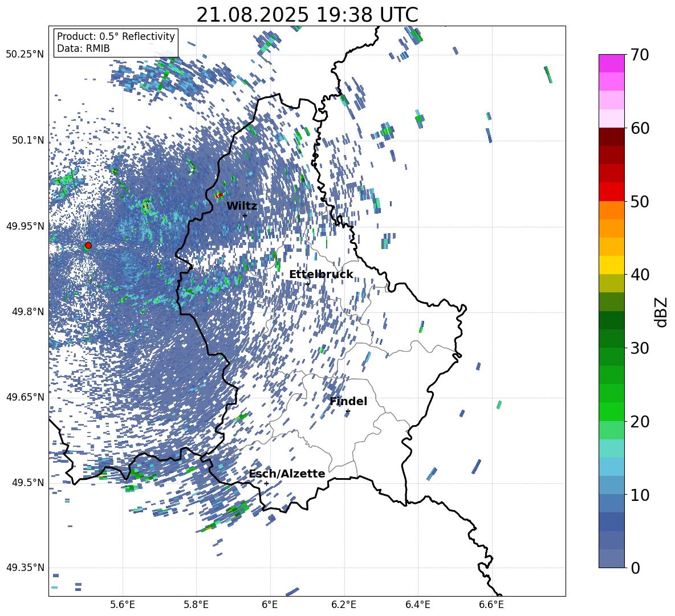Click the 49.8°N latitude tick label
Image resolution: width=675 pixels, height=616 pixels.
[28, 312]
